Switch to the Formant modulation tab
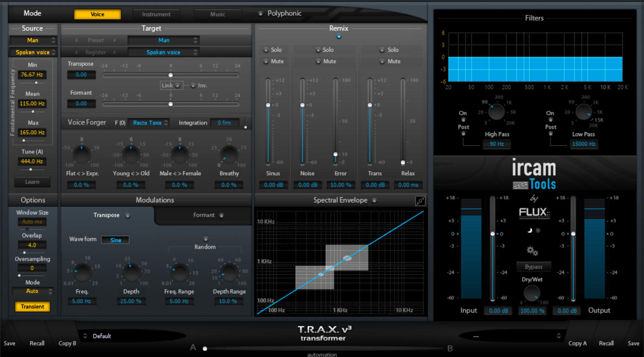This screenshot has height=357, width=644. click(204, 215)
